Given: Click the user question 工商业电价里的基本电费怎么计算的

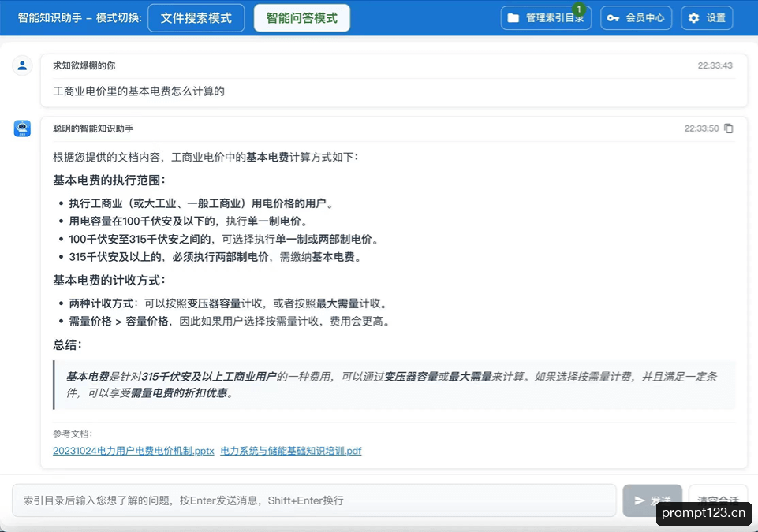Looking at the screenshot, I should tap(139, 91).
